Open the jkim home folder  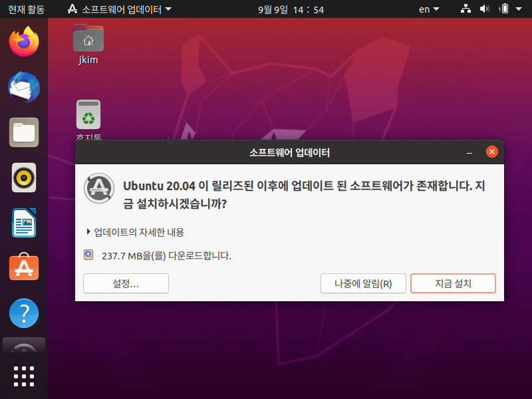click(88, 45)
